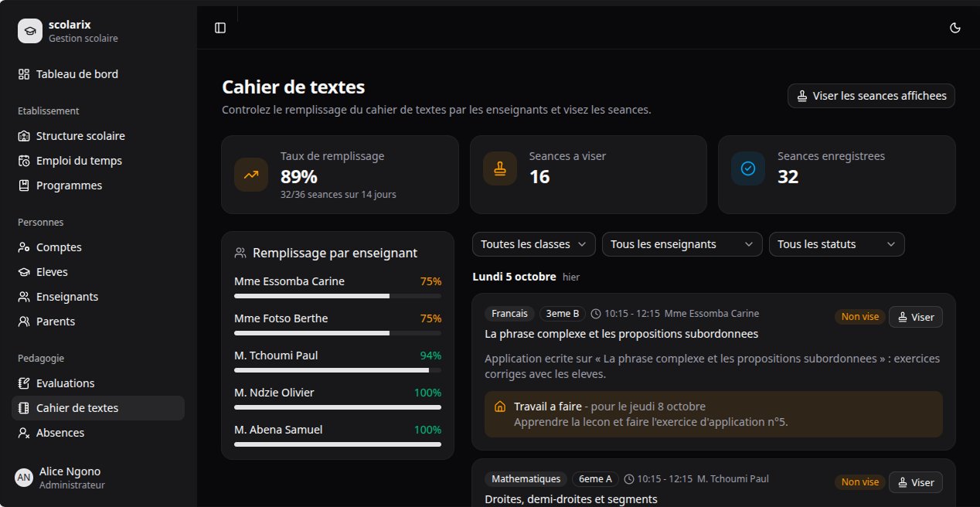Click the Absences user-x icon
The image size is (980, 507).
coord(24,433)
